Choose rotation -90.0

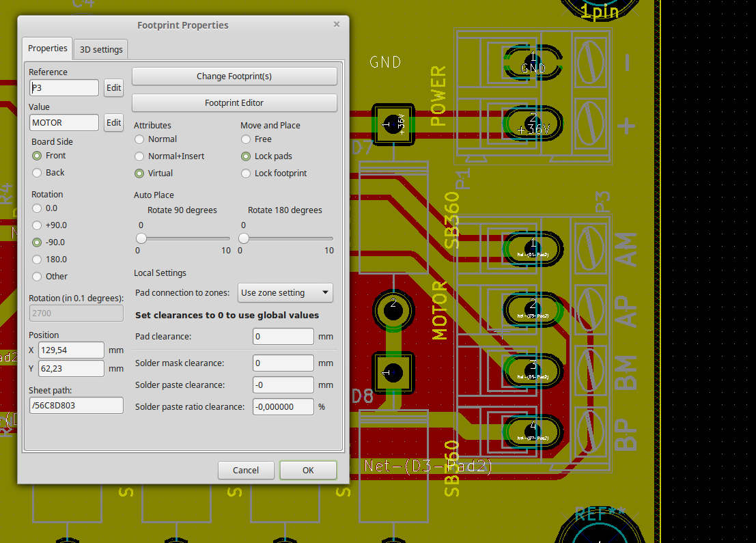(48, 242)
